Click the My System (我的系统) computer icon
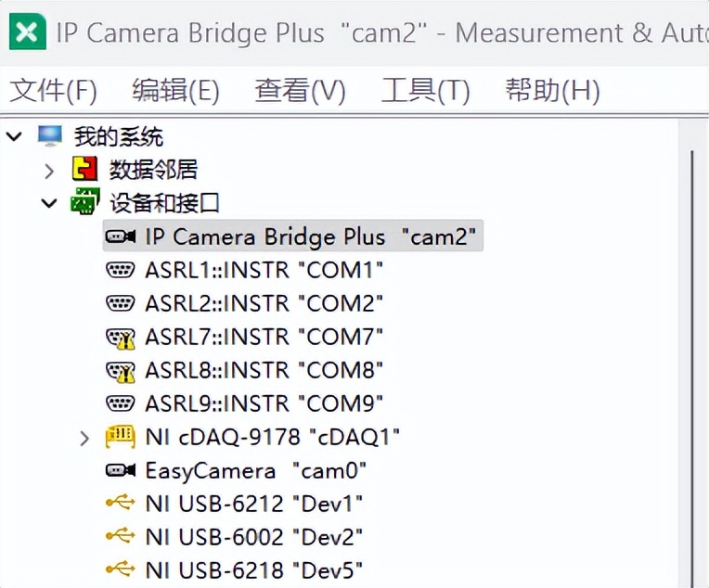The height and width of the screenshot is (588, 709). (x=50, y=136)
